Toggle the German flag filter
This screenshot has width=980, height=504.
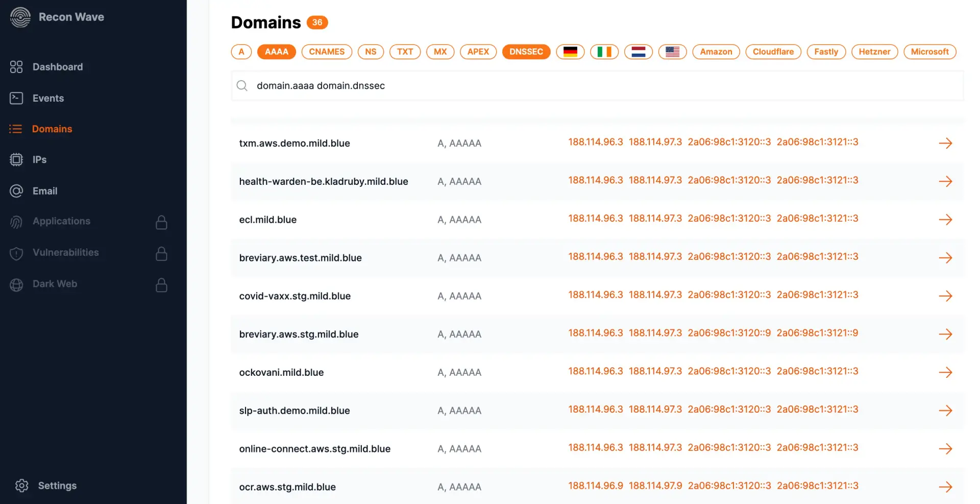tap(570, 52)
